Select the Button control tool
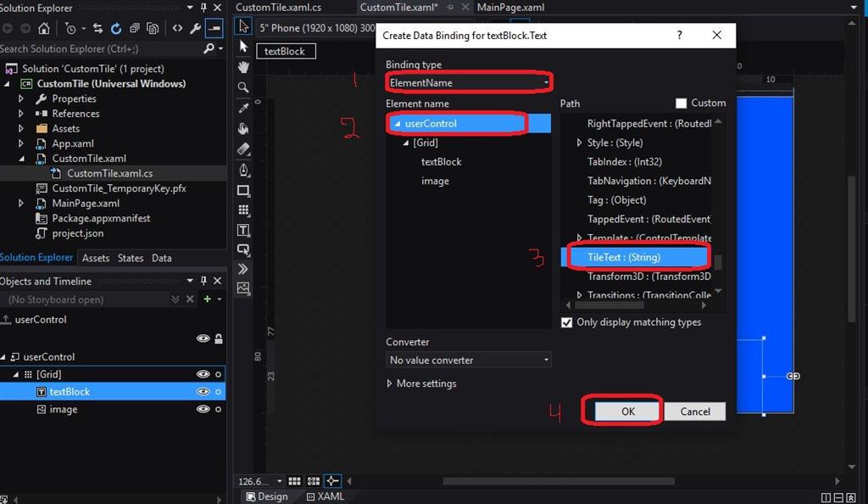The height and width of the screenshot is (504, 868). [243, 249]
